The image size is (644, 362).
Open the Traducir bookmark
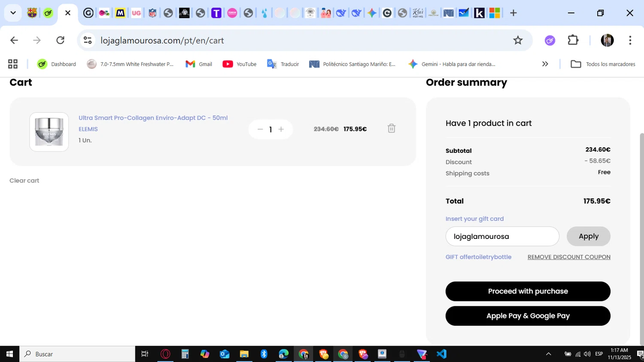pyautogui.click(x=283, y=64)
